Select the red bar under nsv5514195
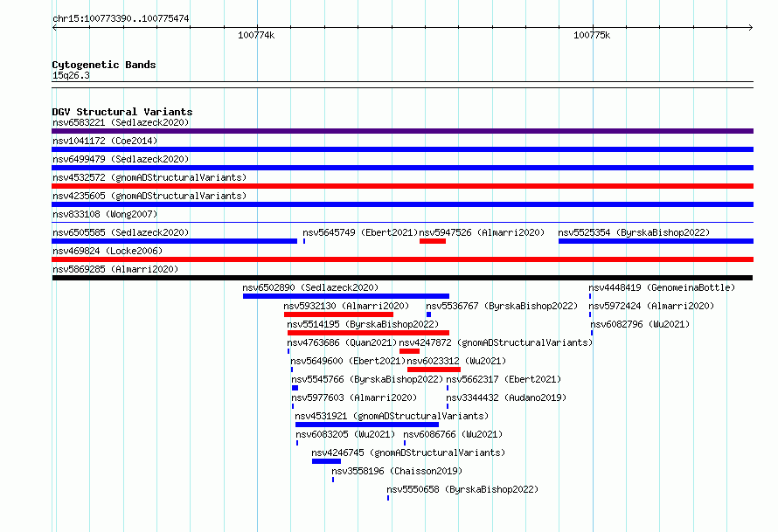 click(x=368, y=333)
